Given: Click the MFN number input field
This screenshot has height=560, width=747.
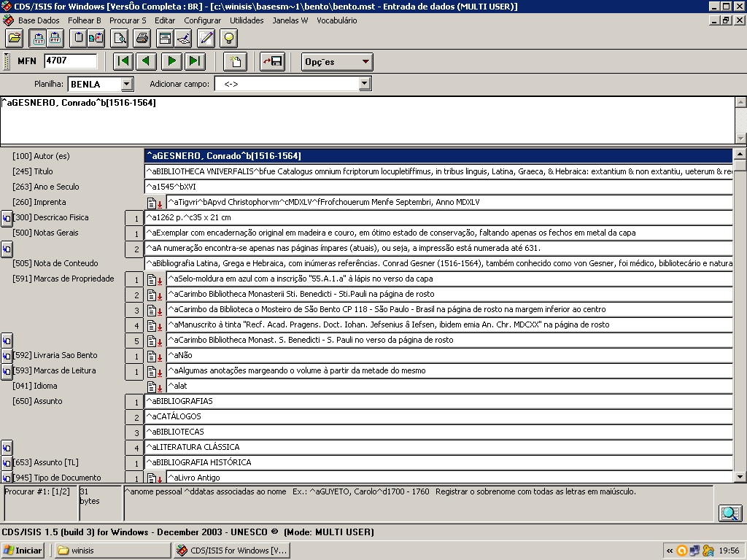Looking at the screenshot, I should point(70,61).
